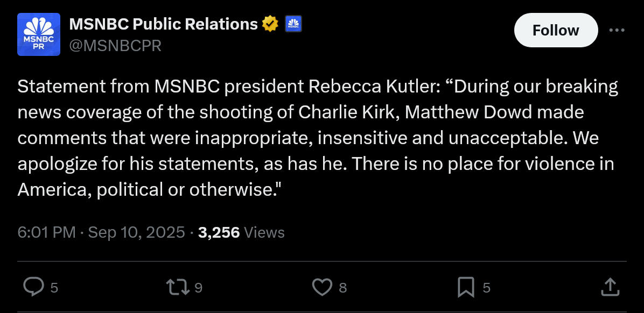
Task: View the 3,256 Views analytics
Action: [241, 232]
